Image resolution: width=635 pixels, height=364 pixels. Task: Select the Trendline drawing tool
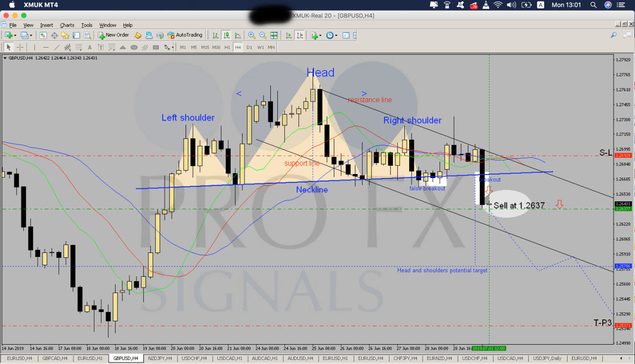pyautogui.click(x=57, y=47)
